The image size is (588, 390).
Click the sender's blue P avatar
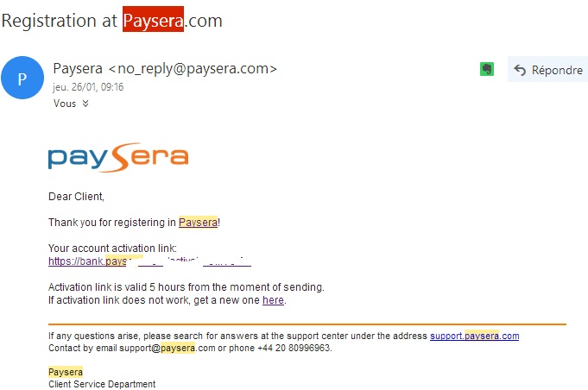point(22,78)
